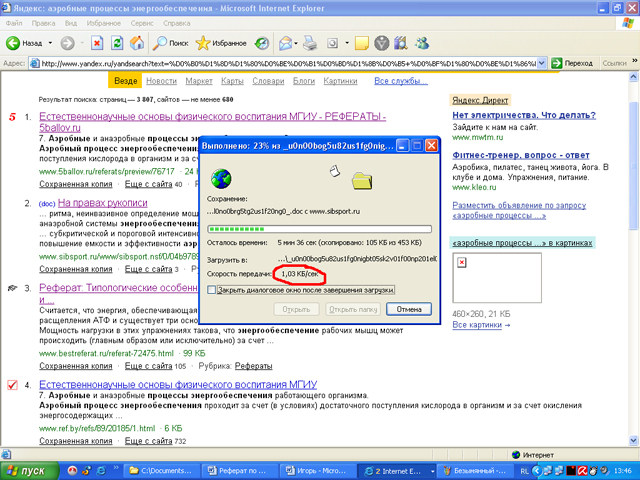Open the Файл menu
The height and width of the screenshot is (480, 640).
click(14, 23)
